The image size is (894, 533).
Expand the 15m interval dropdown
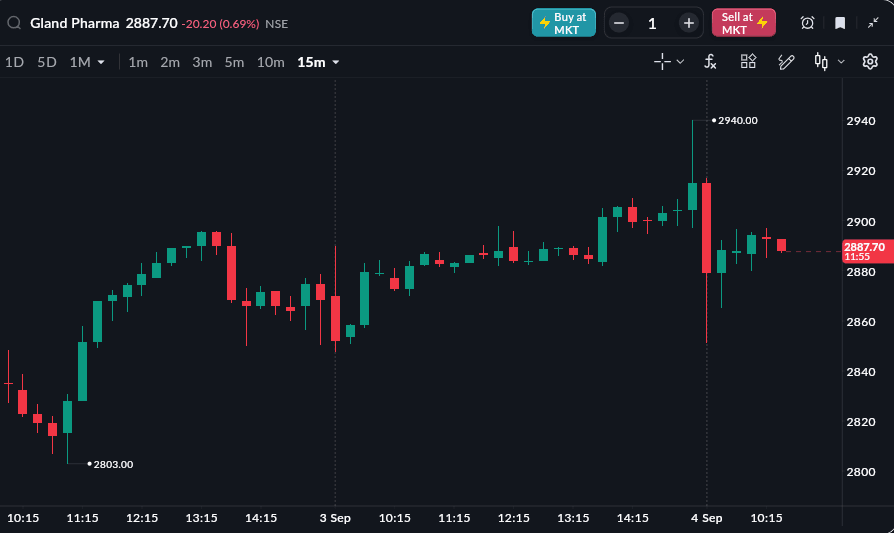coord(336,62)
